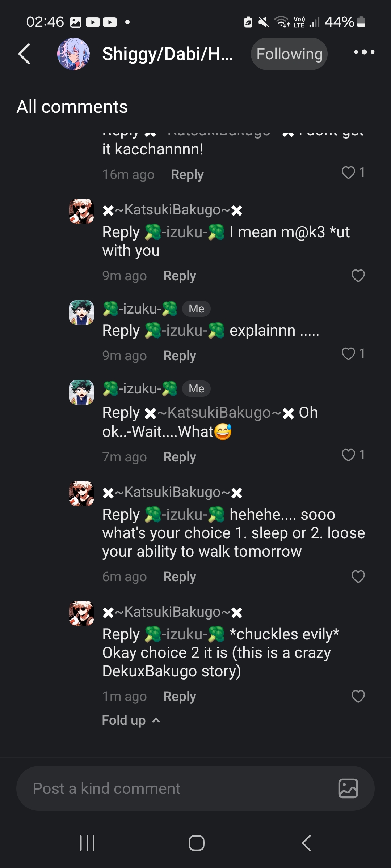The height and width of the screenshot is (868, 391).
Task: Like the "Oh ok..-Wait....What" comment
Action: tap(348, 455)
